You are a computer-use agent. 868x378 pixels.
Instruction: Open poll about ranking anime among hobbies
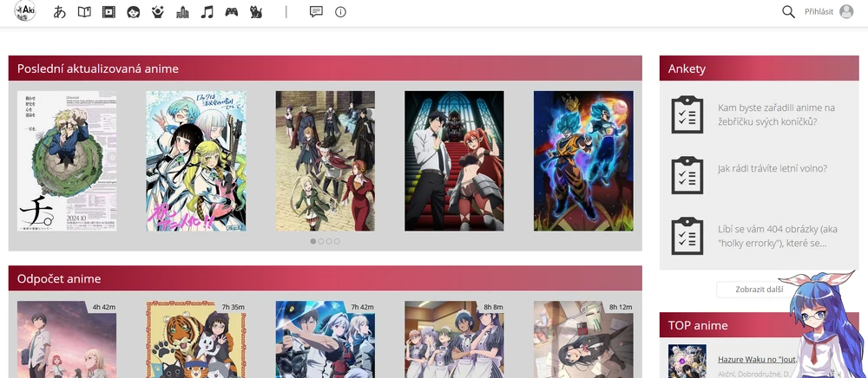(776, 114)
